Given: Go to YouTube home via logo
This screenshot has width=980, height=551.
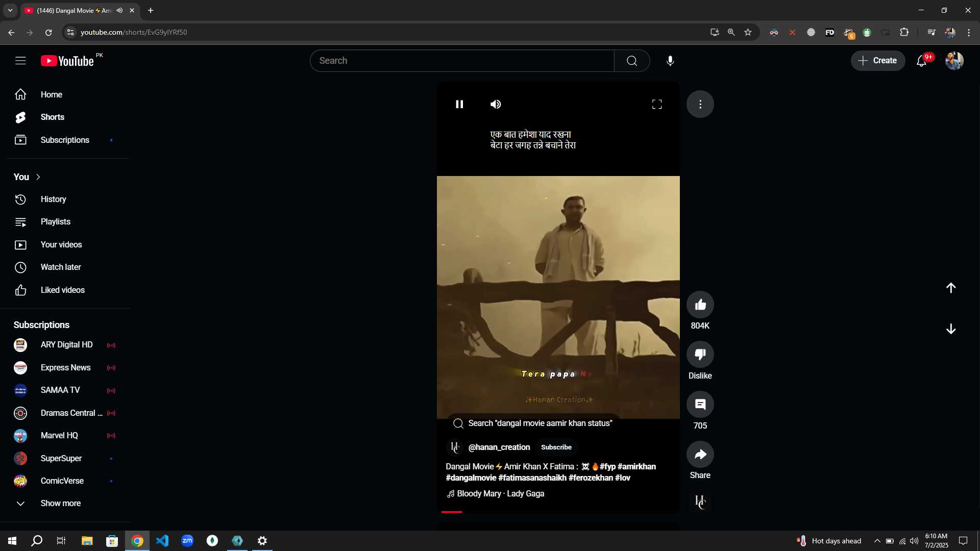Looking at the screenshot, I should [x=67, y=61].
